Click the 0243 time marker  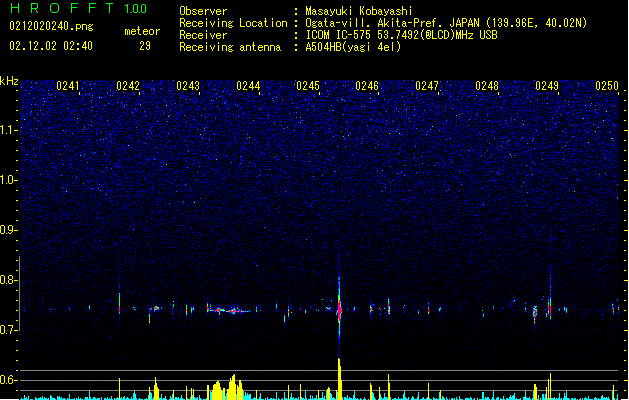(x=188, y=86)
